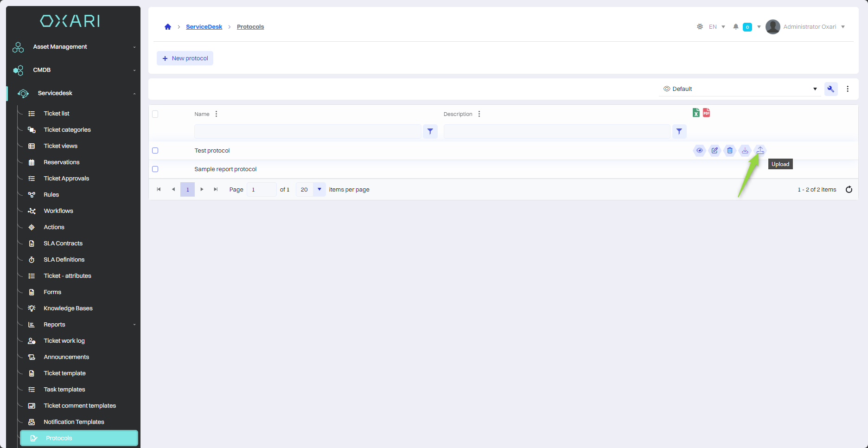
Task: Refresh the protocols grid
Action: click(849, 189)
